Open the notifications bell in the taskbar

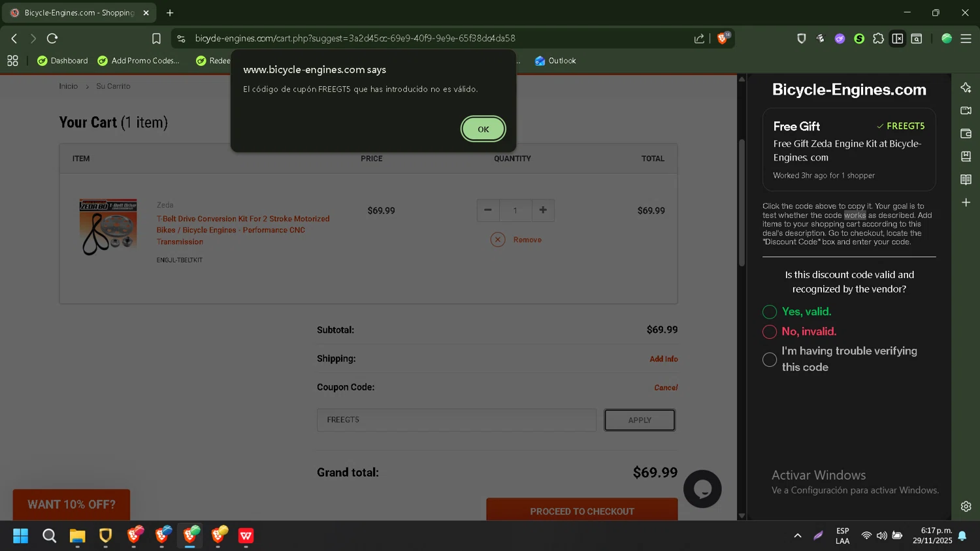[962, 536]
